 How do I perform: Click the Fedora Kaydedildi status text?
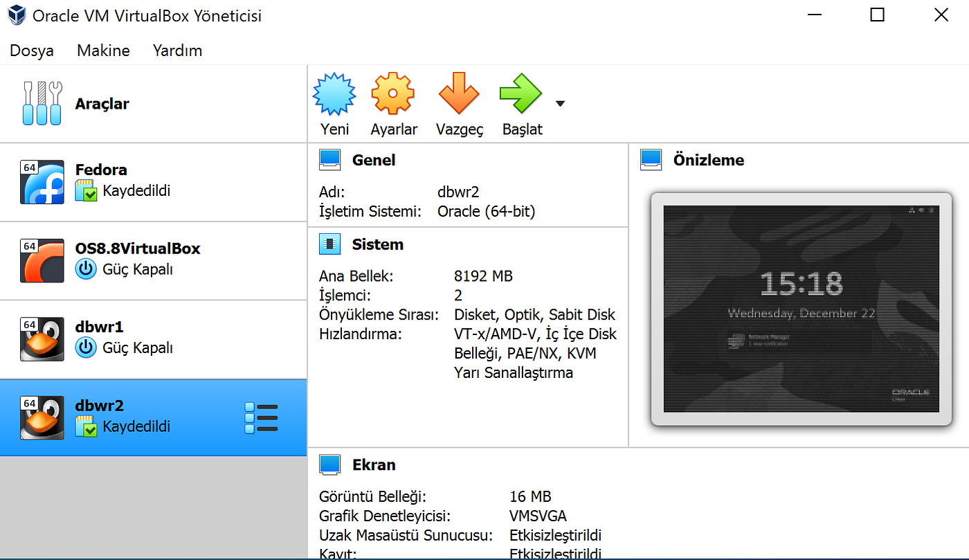coord(136,191)
